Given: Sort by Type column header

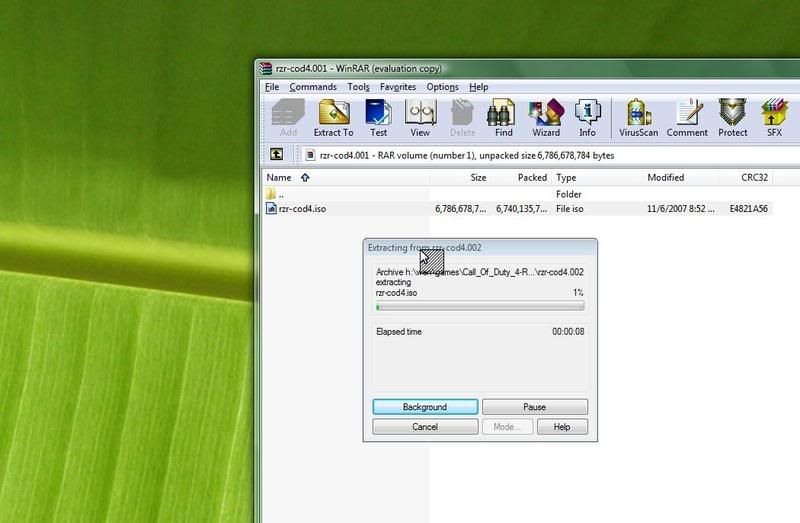Looking at the screenshot, I should coord(597,178).
